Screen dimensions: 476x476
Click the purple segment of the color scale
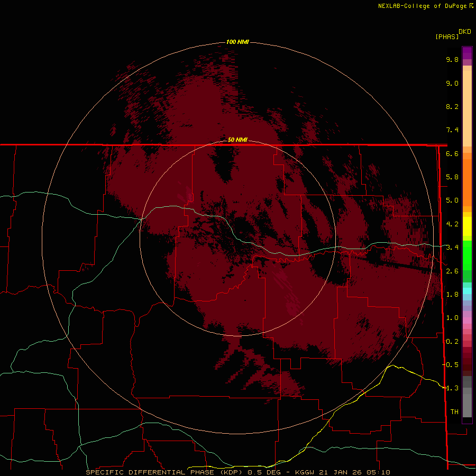click(467, 52)
